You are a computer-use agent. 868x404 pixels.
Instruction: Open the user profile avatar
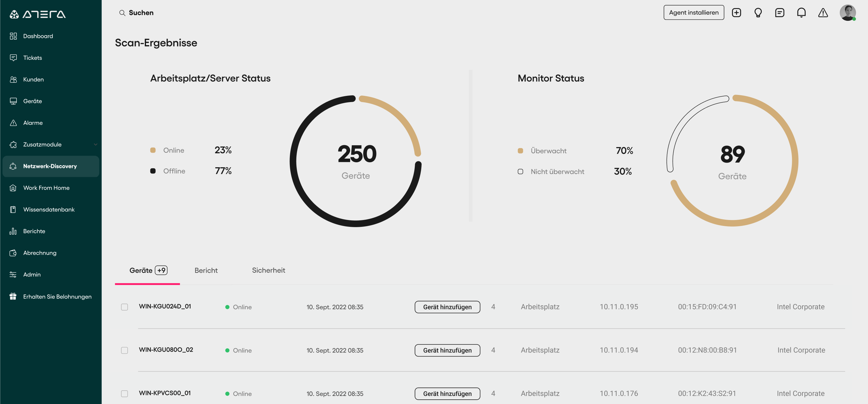click(x=847, y=13)
